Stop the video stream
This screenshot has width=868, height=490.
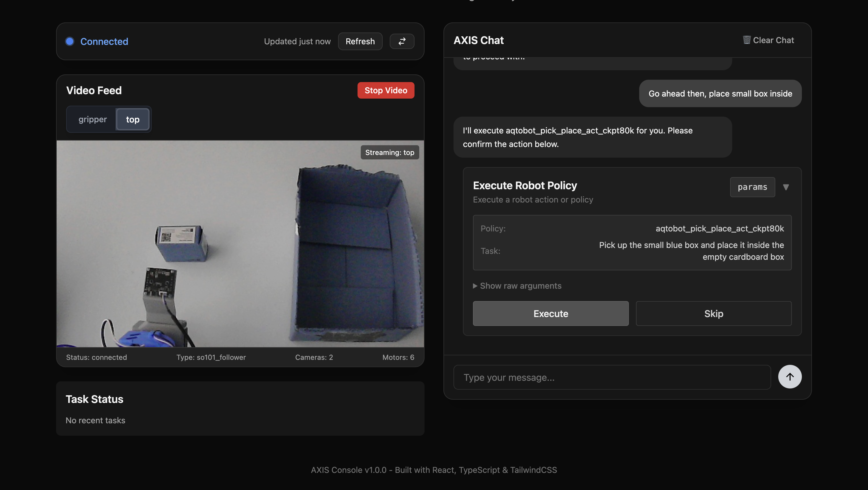coord(386,90)
